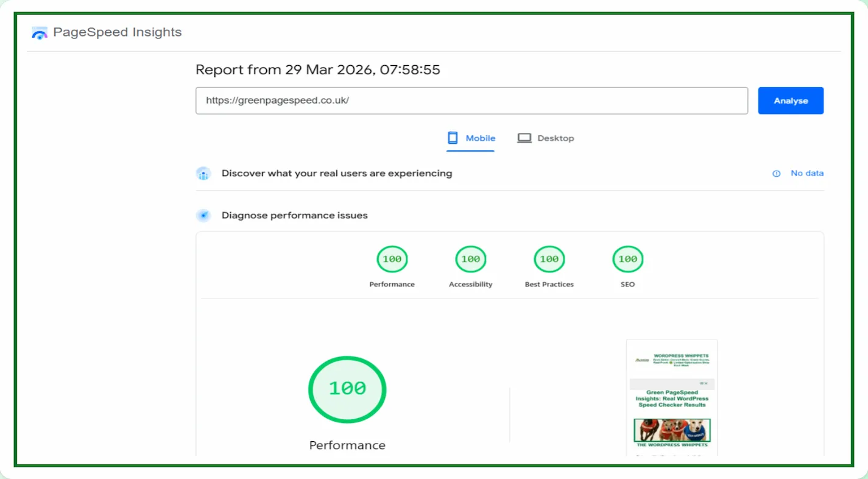868x479 pixels.
Task: Jump to the small Performance score gauge
Action: coord(392,260)
